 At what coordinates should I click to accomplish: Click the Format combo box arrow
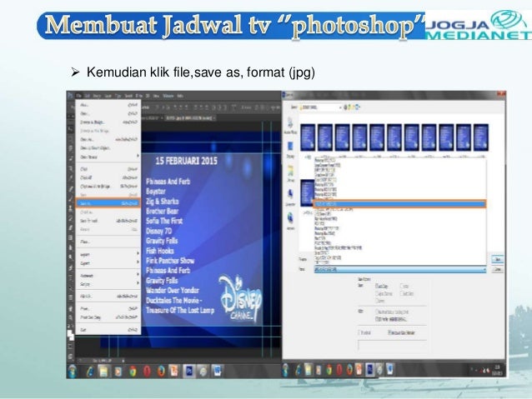point(484,270)
